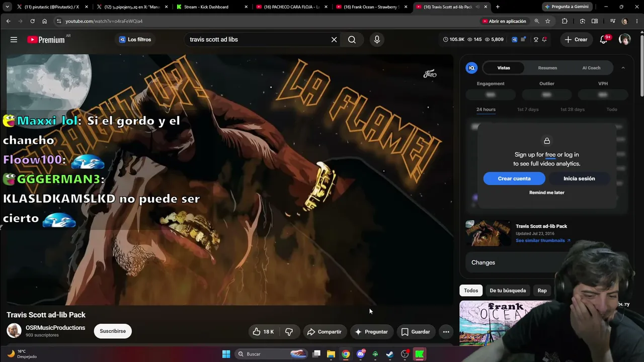Open more actions three-dot menu
Image resolution: width=644 pixels, height=362 pixels.
(446, 332)
